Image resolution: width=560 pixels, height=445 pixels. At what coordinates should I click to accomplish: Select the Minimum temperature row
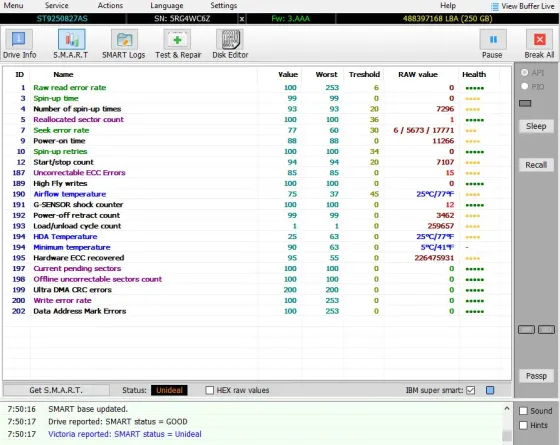point(257,247)
